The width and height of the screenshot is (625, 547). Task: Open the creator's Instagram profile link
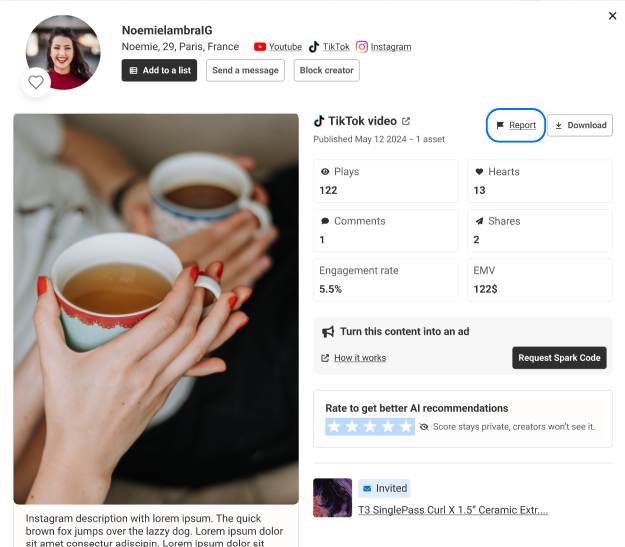390,47
